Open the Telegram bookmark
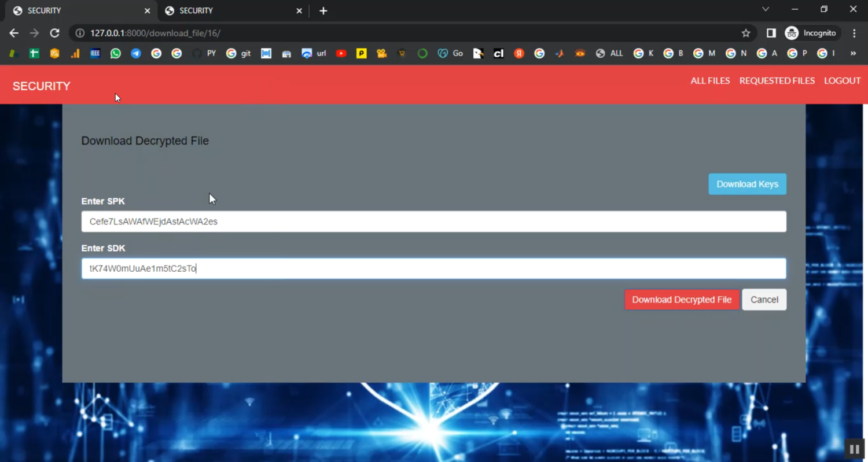The width and height of the screenshot is (868, 462). tap(136, 53)
